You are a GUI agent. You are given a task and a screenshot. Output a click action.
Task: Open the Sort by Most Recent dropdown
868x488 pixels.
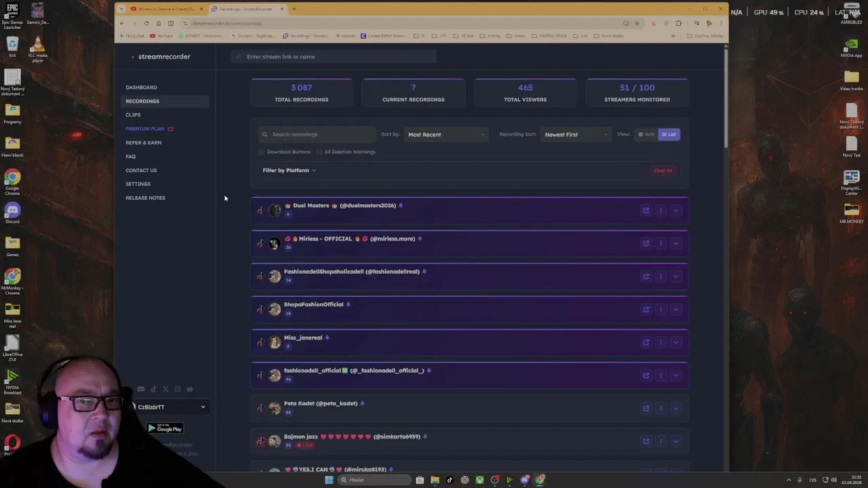(x=446, y=134)
